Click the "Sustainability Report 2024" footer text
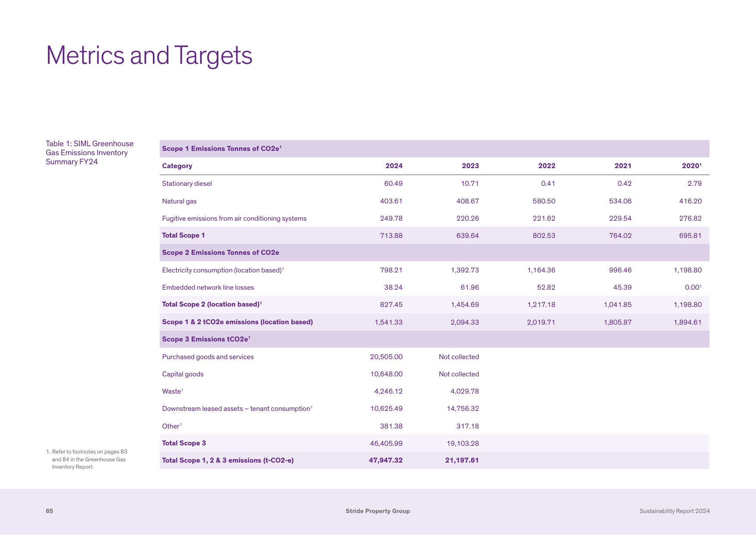 [675, 511]
